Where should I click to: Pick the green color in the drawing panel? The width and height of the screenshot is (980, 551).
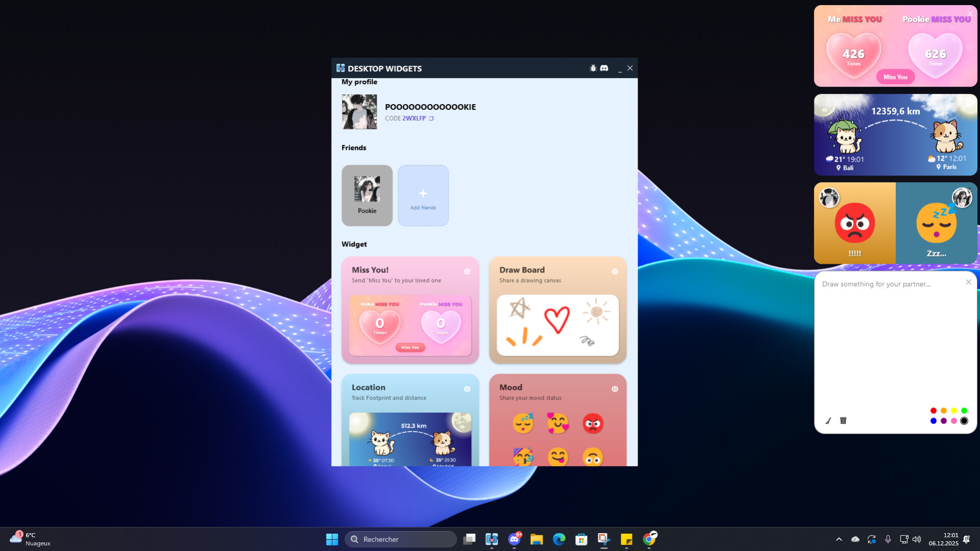964,410
